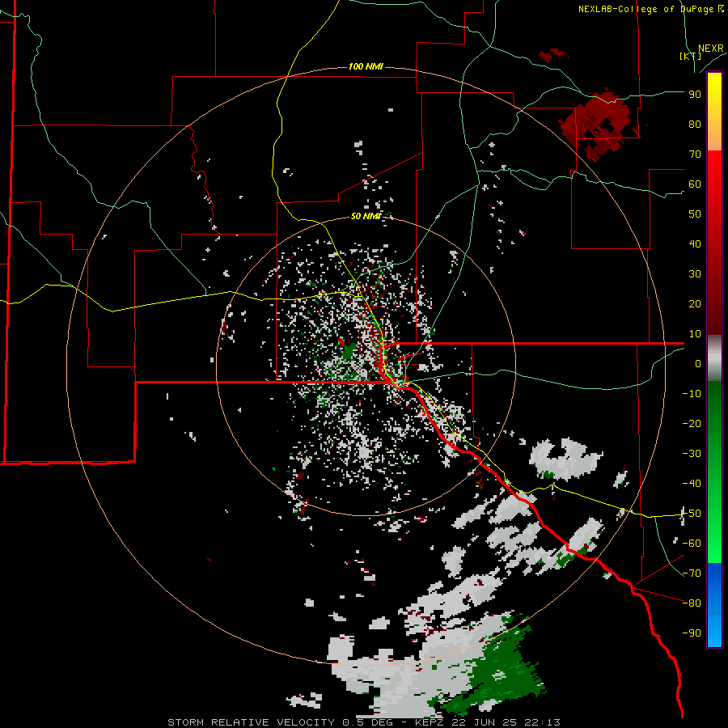Click the -10 scale label
Image resolution: width=728 pixels, height=728 pixels.
[692, 394]
